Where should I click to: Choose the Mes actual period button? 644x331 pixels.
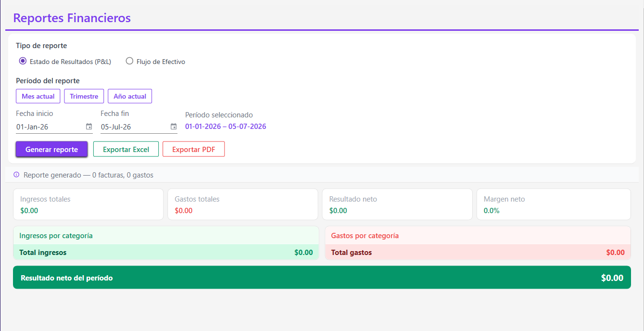pos(38,96)
